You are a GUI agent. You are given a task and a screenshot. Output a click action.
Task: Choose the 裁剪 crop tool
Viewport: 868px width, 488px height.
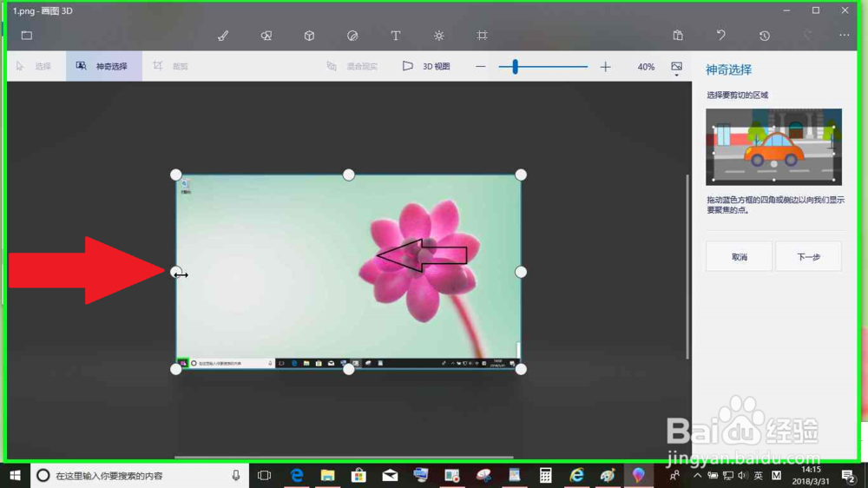171,67
